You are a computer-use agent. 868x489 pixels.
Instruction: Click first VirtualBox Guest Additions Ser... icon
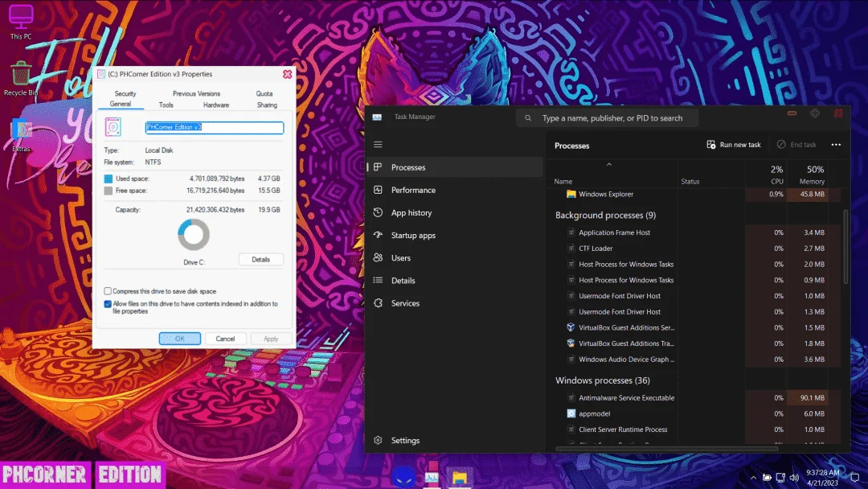(571, 327)
